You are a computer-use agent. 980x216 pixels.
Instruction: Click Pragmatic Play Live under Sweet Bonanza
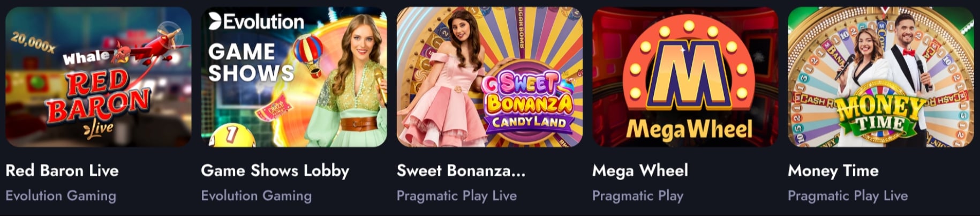456,196
